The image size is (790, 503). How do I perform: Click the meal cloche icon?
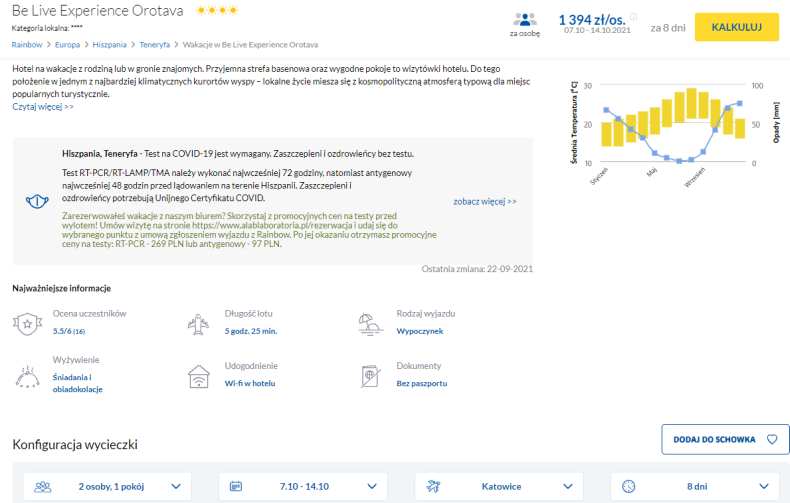(28, 376)
